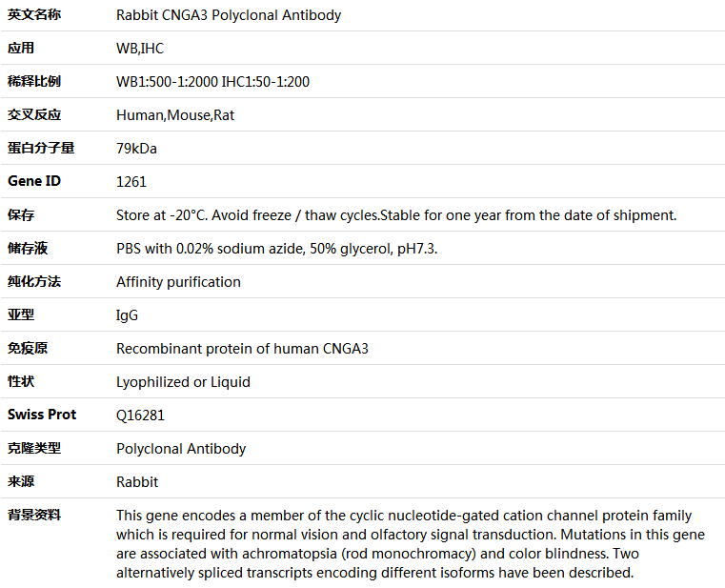
Task: Click the product name Rabbit CNGA3 Polyclonal Antibody
Action: point(229,15)
